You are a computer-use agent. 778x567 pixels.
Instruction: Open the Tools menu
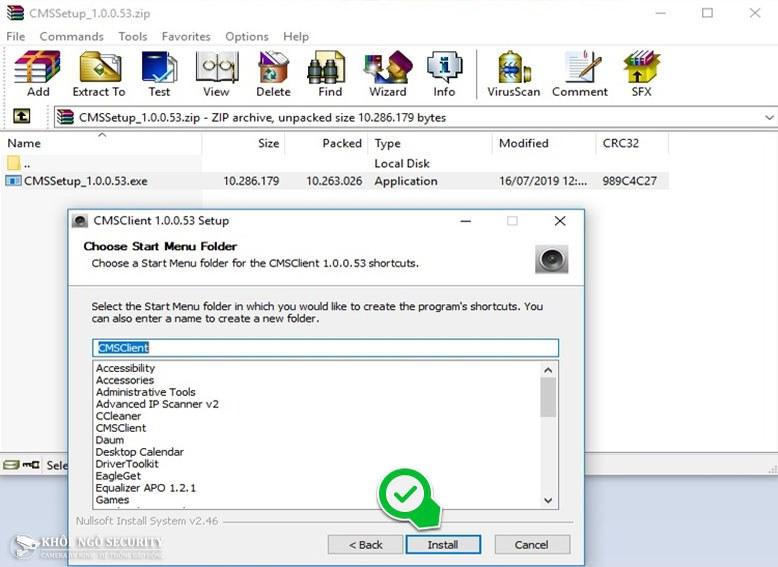pyautogui.click(x=132, y=36)
